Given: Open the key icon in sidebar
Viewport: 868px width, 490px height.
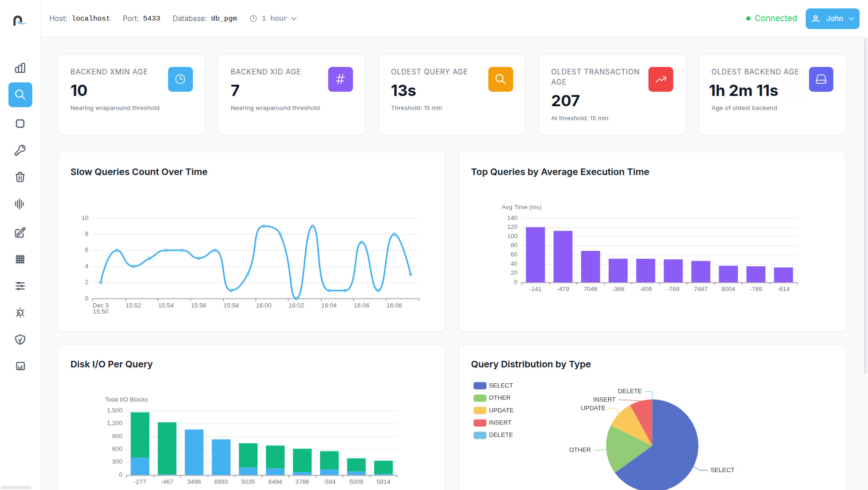Looking at the screenshot, I should point(20,150).
